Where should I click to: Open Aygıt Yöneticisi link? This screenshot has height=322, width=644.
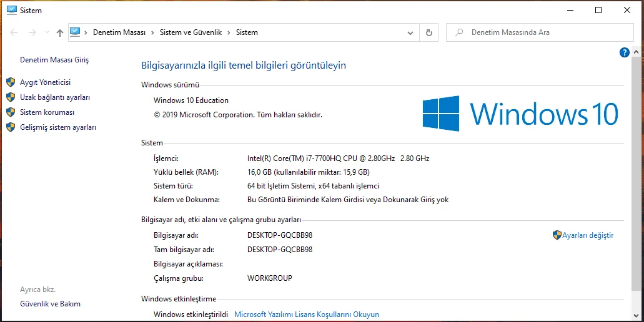point(45,82)
